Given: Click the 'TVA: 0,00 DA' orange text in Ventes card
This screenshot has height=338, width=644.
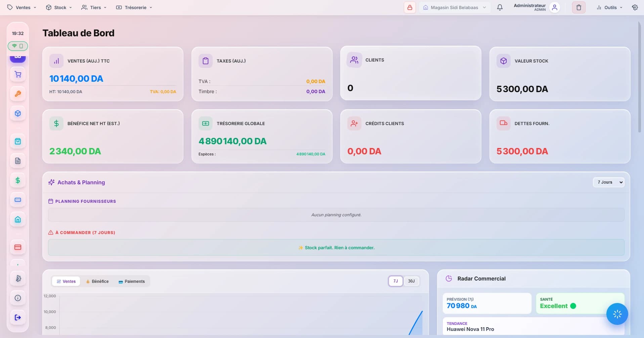Looking at the screenshot, I should point(163,91).
